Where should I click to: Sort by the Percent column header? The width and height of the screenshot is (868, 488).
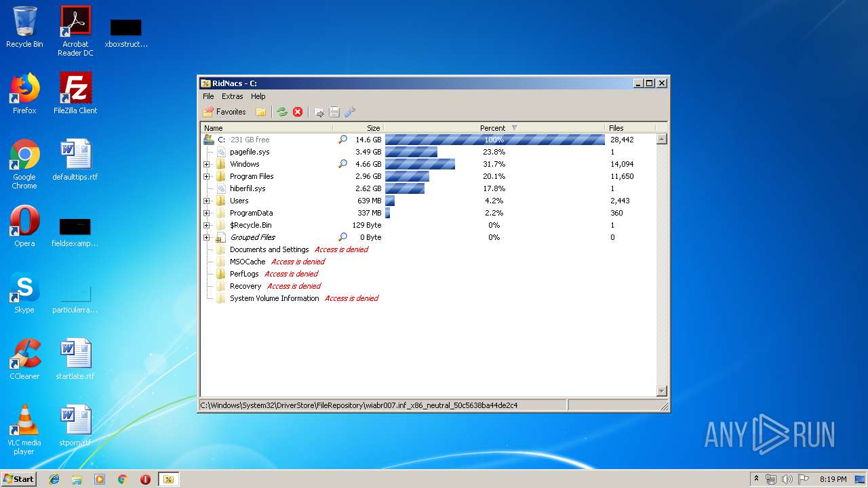point(494,128)
